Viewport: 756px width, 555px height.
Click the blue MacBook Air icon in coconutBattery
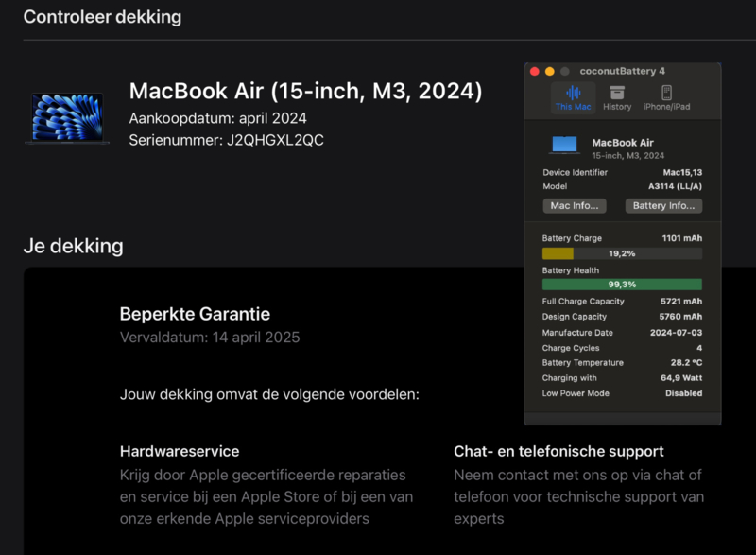[564, 145]
